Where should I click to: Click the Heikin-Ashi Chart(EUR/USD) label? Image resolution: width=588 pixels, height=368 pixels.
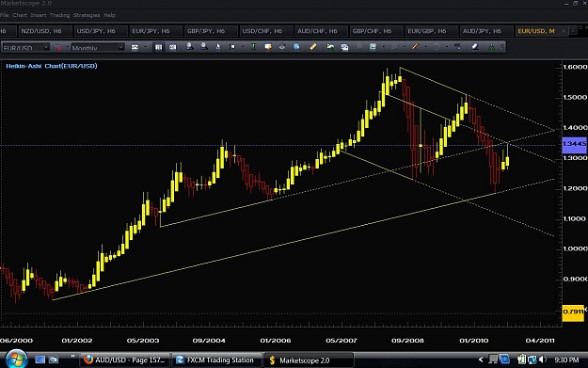pyautogui.click(x=52, y=66)
